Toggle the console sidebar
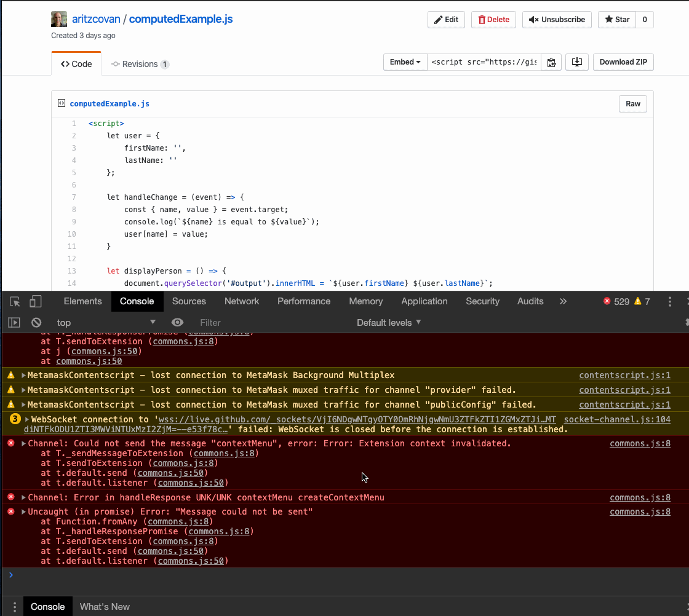 tap(14, 323)
